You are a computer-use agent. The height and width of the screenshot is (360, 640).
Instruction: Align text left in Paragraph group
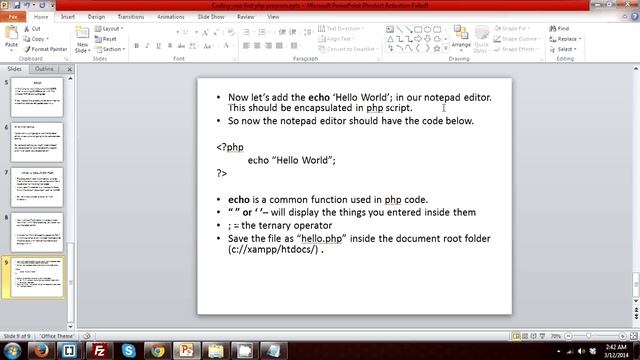[246, 46]
